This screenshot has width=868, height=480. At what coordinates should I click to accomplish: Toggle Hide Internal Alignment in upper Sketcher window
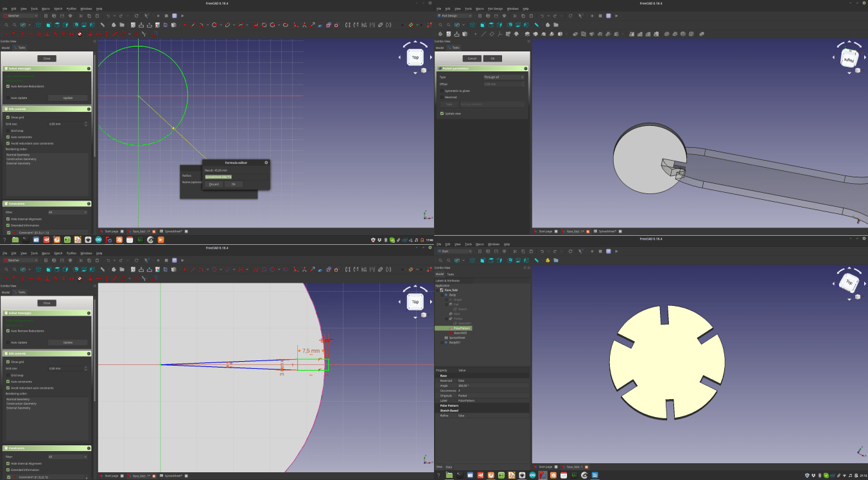(x=8, y=219)
